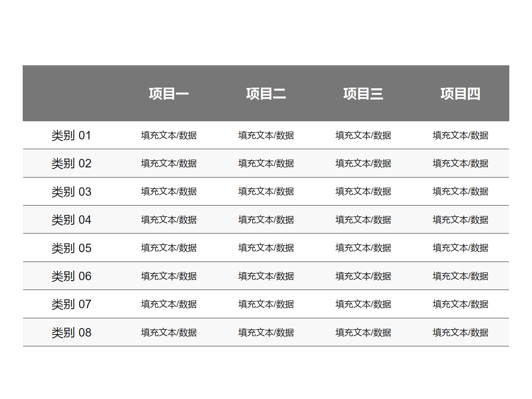Select 类别 08 cell under 项目二
The image size is (532, 399).
[x=266, y=332]
